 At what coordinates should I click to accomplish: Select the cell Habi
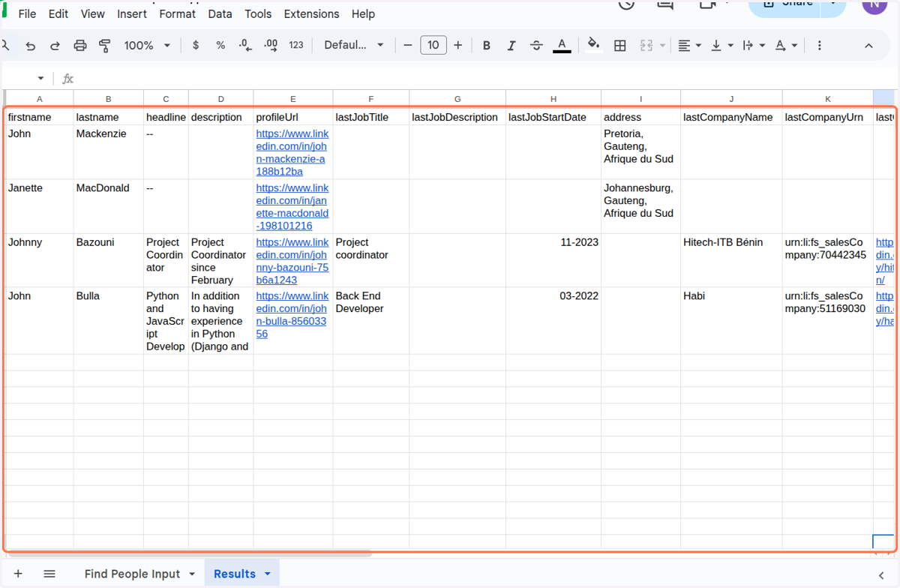(x=731, y=321)
